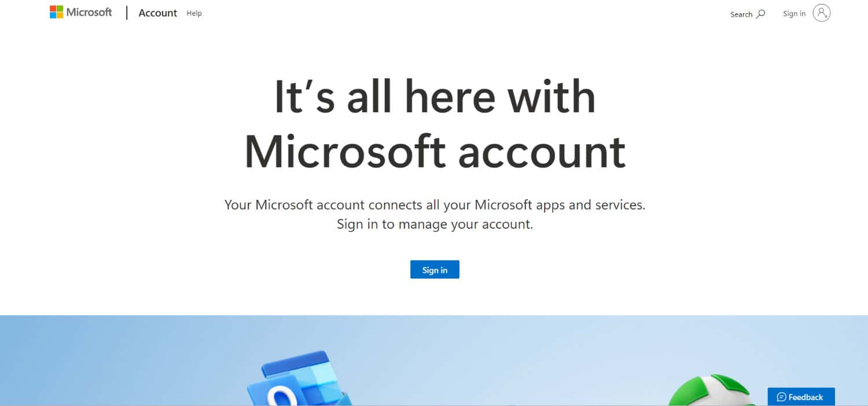Click the "It's all here with" heading line
868x406 pixels.
click(435, 96)
